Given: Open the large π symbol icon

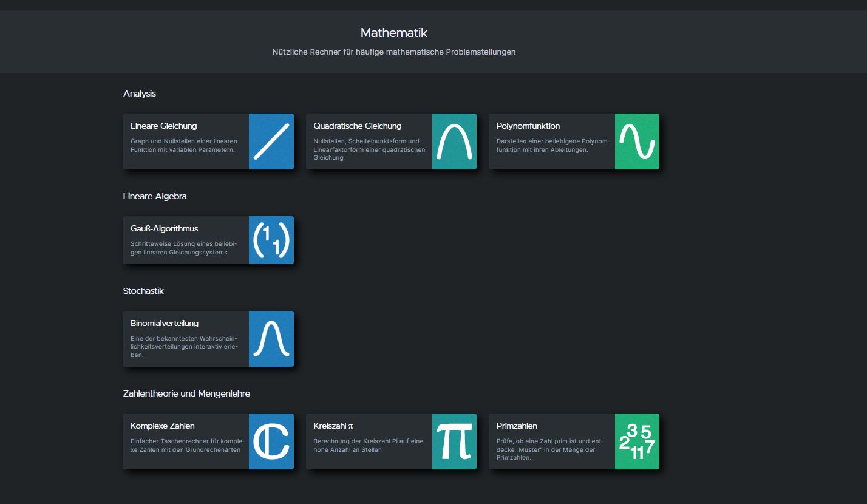Looking at the screenshot, I should point(454,441).
